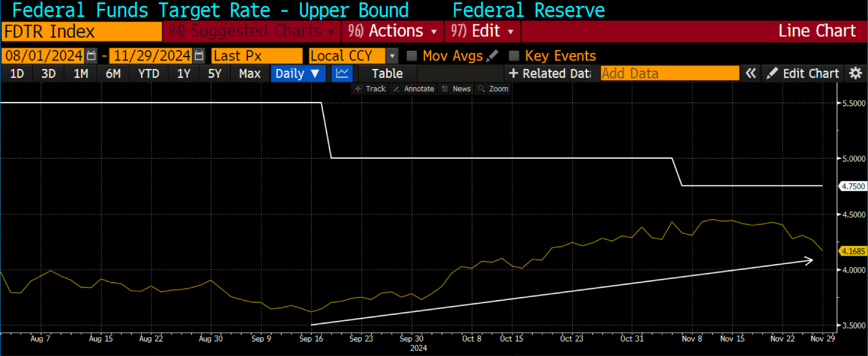
Task: Click the Federal Reserve header text
Action: 528,10
